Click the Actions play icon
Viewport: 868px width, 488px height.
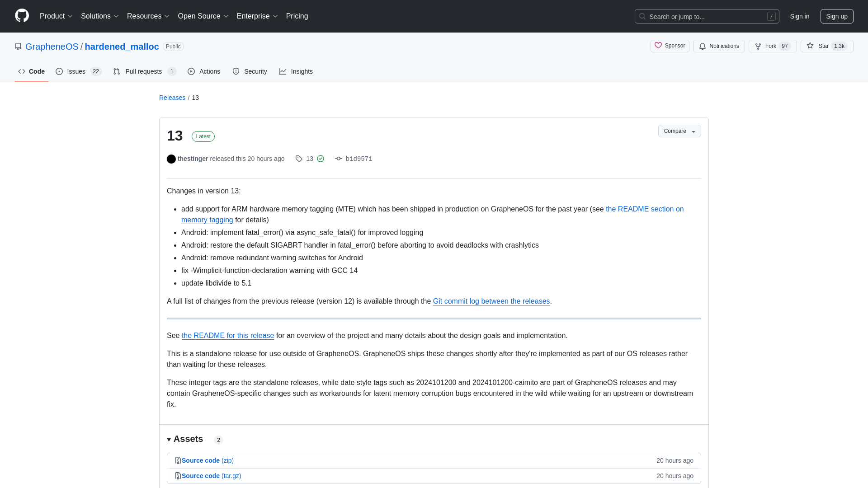[x=191, y=71]
